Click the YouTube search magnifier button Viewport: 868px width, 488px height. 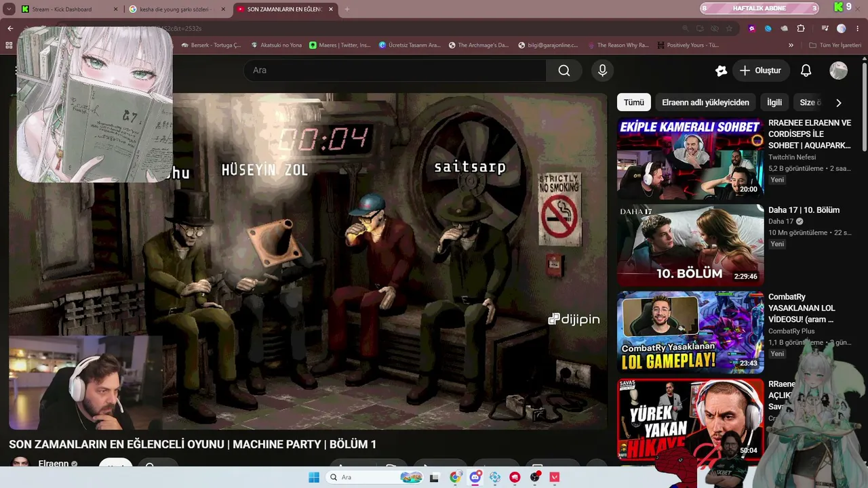564,70
